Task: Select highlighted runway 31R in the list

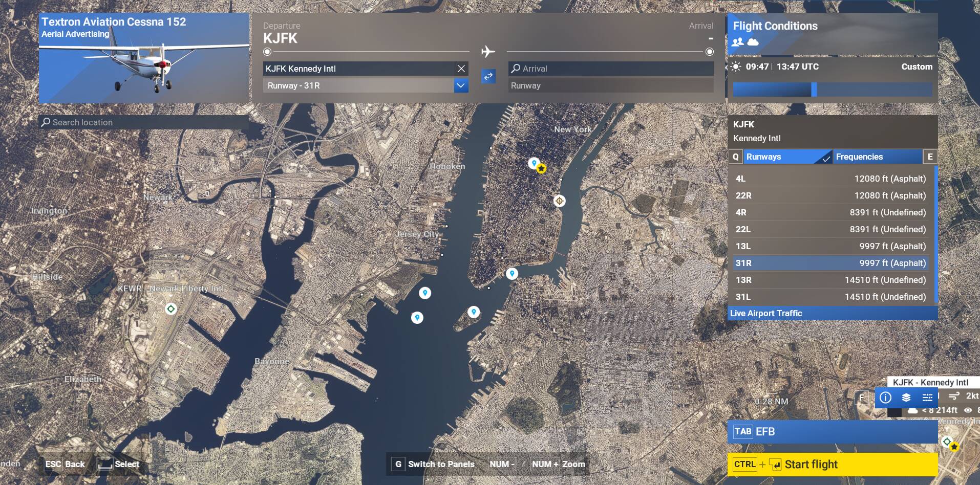Action: 830,263
